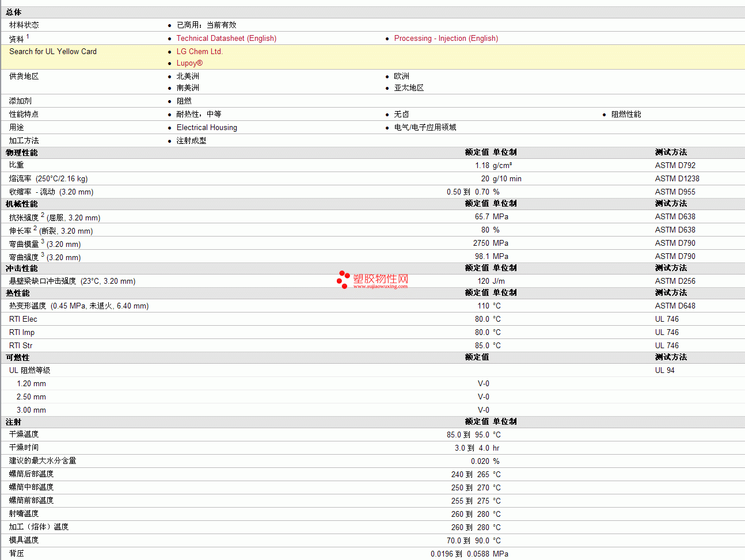Click the 材料状态 row label
The height and width of the screenshot is (560, 745).
point(24,25)
